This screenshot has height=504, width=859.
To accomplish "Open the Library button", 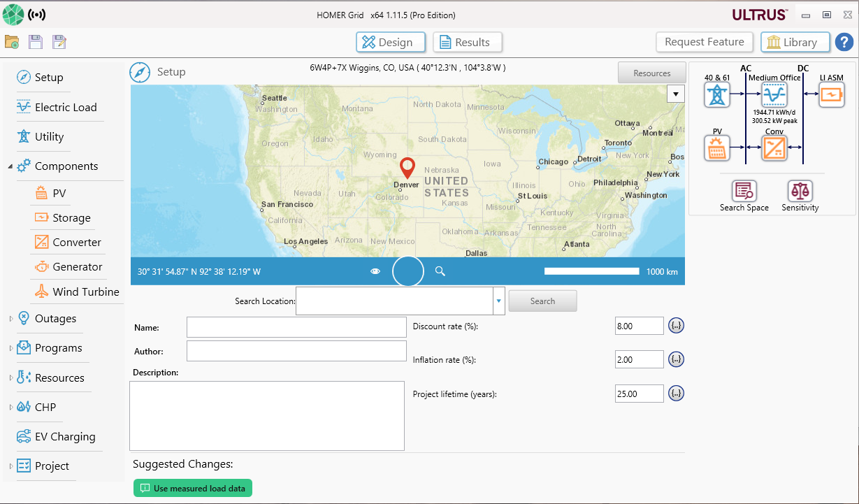I will [x=795, y=42].
